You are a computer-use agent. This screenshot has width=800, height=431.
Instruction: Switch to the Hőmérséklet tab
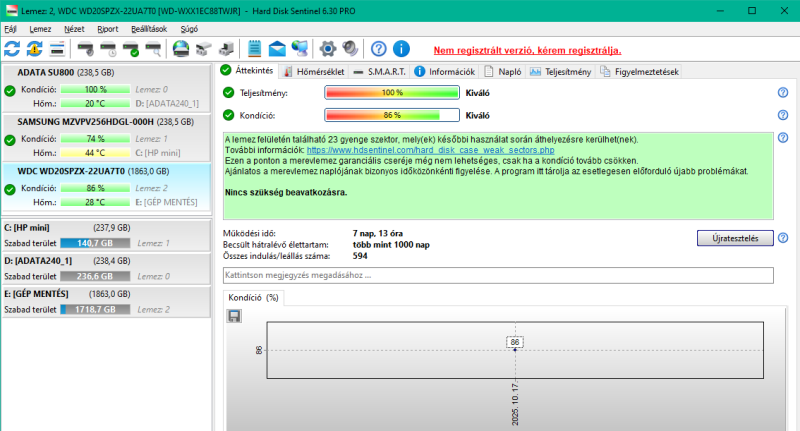click(x=314, y=71)
